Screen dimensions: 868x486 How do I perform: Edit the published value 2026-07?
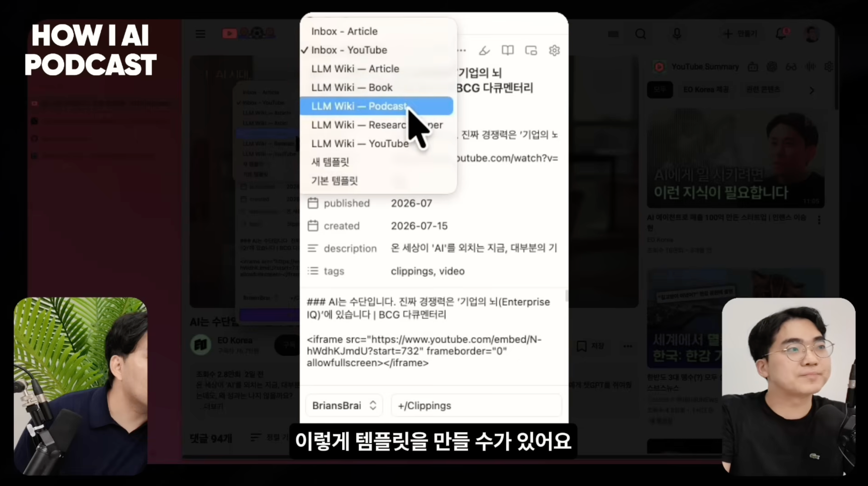click(411, 203)
